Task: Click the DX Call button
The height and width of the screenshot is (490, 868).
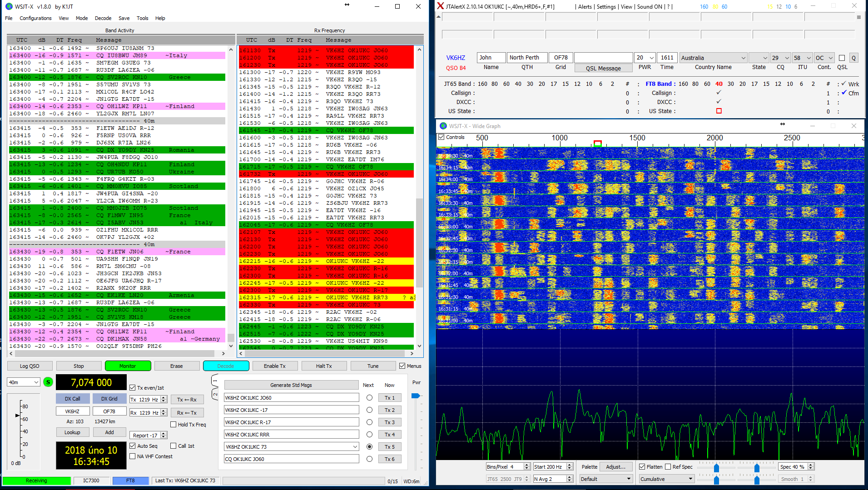Action: (73, 398)
